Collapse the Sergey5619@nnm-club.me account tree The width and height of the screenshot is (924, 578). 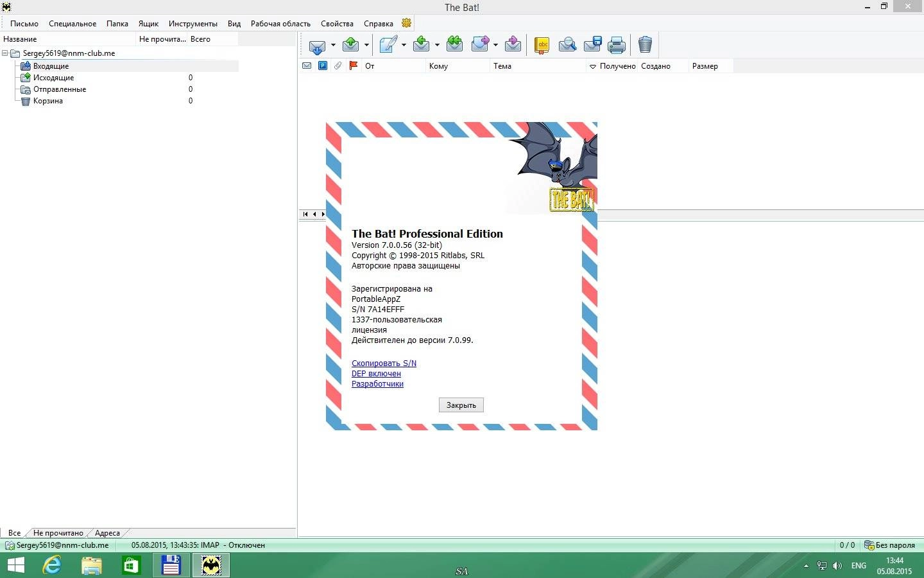(x=5, y=53)
